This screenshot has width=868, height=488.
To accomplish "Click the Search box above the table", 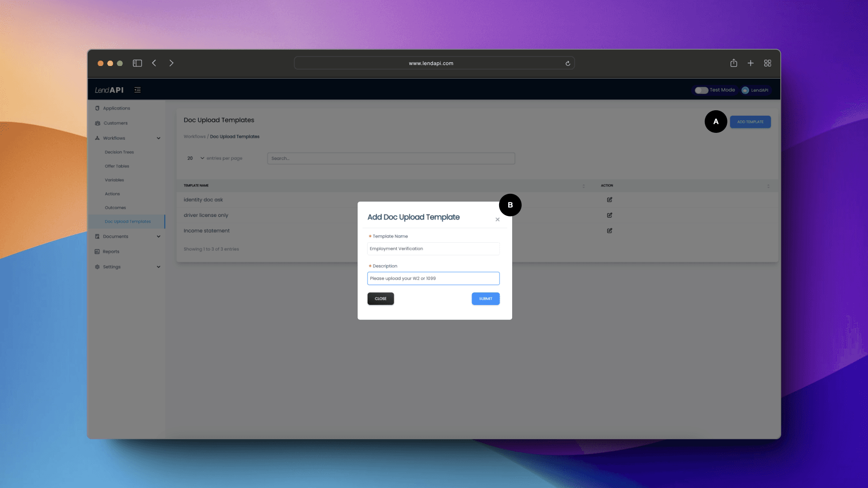I will pyautogui.click(x=391, y=158).
